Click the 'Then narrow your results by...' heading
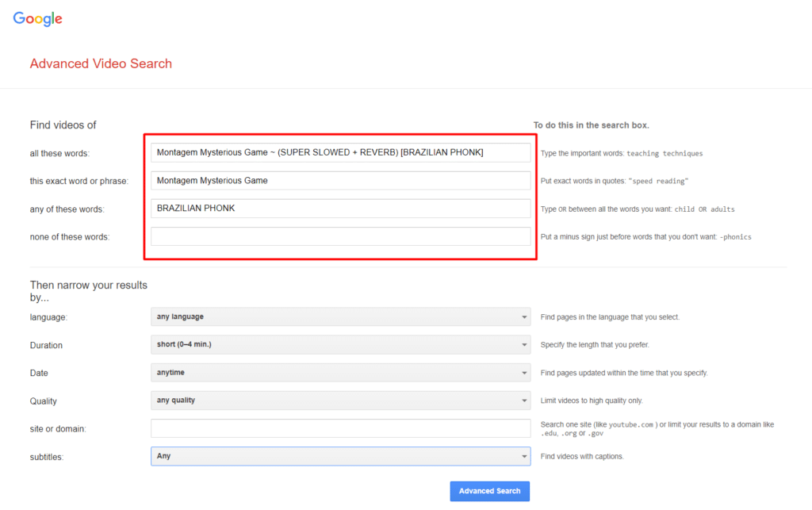The height and width of the screenshot is (510, 812). click(89, 291)
